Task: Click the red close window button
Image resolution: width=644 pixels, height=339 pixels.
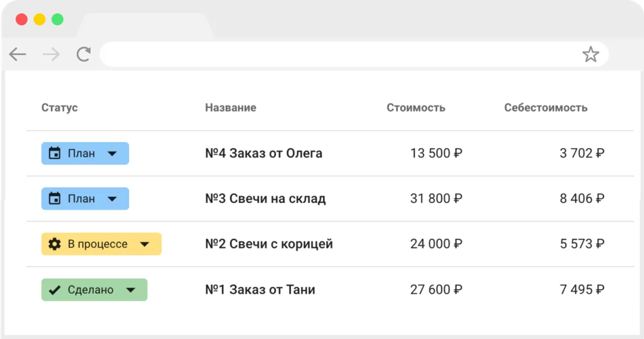Action: tap(21, 19)
